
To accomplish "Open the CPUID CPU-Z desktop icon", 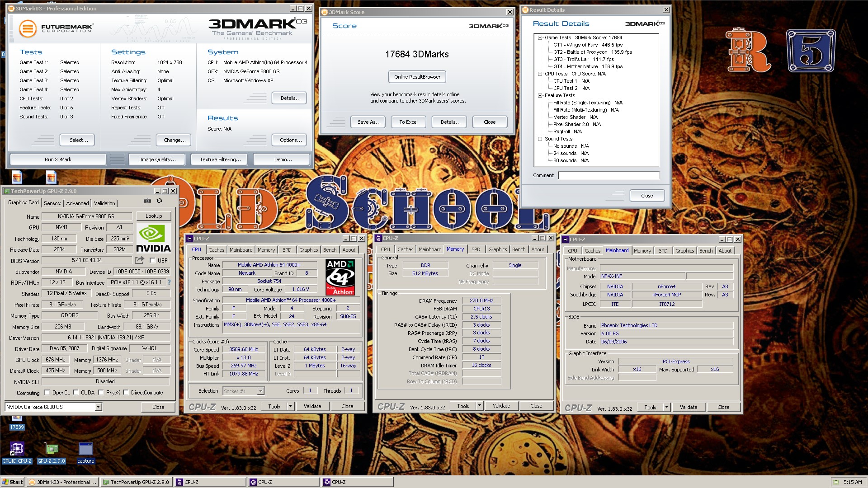I will click(17, 453).
